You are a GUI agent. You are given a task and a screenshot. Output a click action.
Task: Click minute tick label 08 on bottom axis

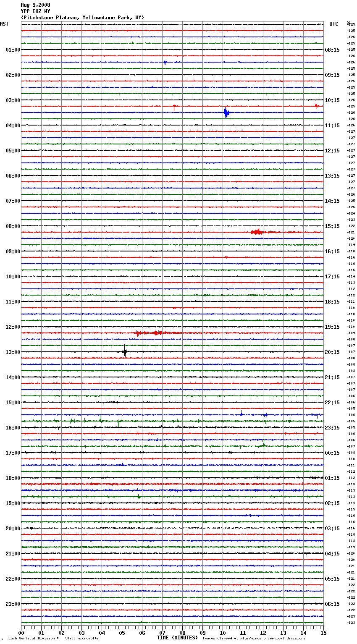(x=182, y=633)
